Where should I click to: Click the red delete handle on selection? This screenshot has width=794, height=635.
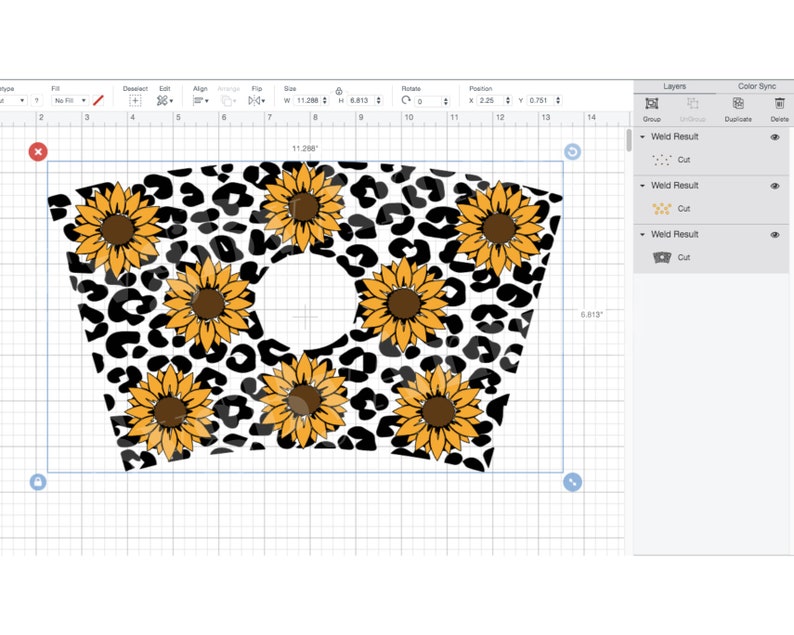(x=38, y=151)
